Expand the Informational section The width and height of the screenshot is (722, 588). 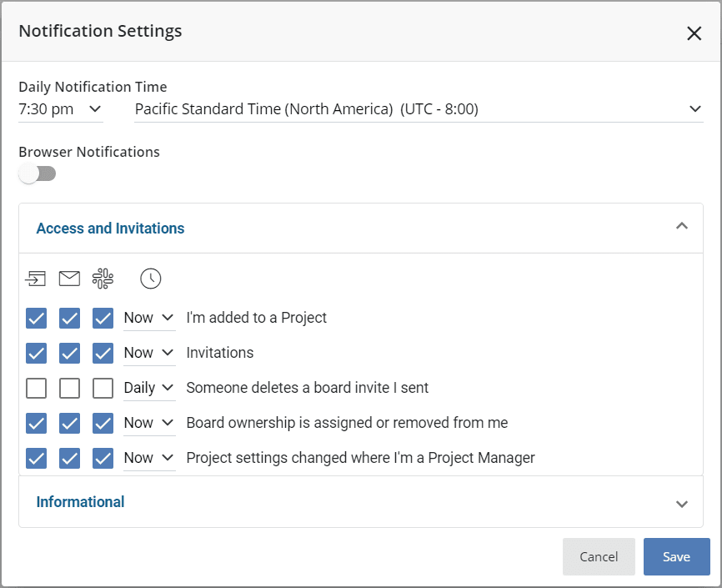[682, 502]
